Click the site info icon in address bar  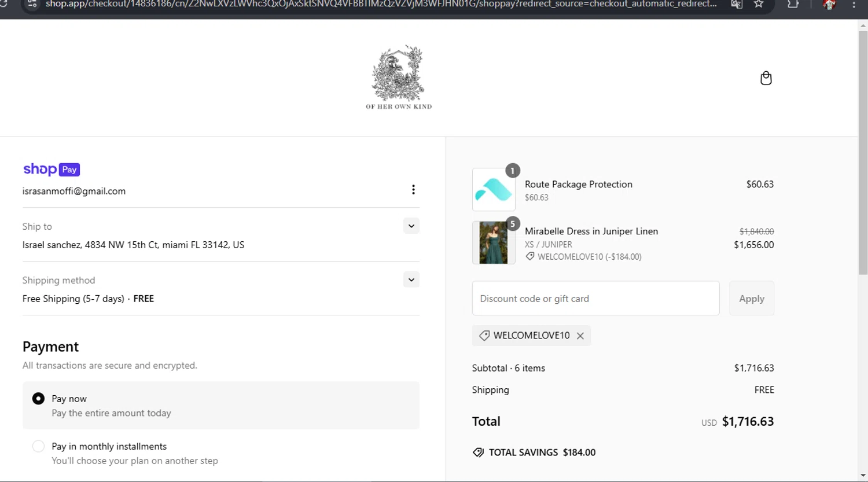[32, 4]
